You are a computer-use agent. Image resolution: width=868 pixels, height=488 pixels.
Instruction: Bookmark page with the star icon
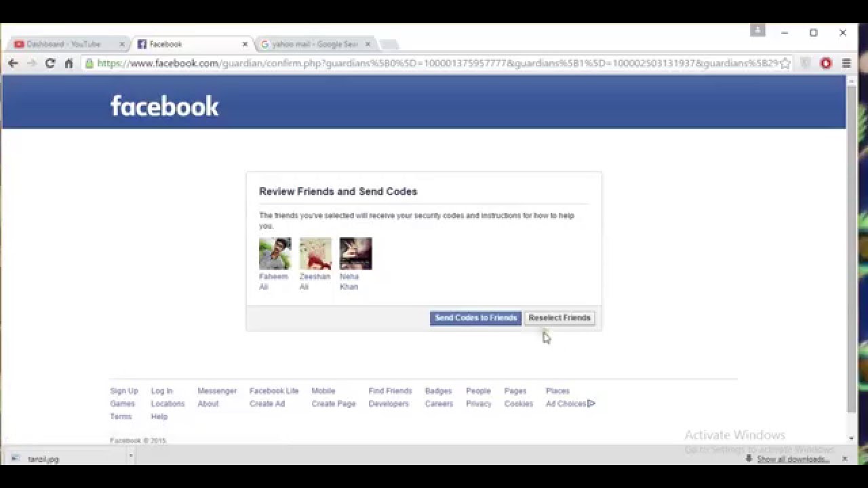[785, 63]
